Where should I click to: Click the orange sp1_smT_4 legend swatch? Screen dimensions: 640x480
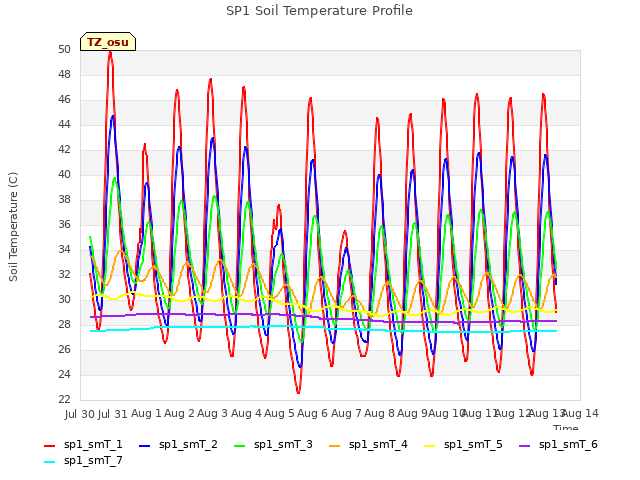(x=334, y=446)
